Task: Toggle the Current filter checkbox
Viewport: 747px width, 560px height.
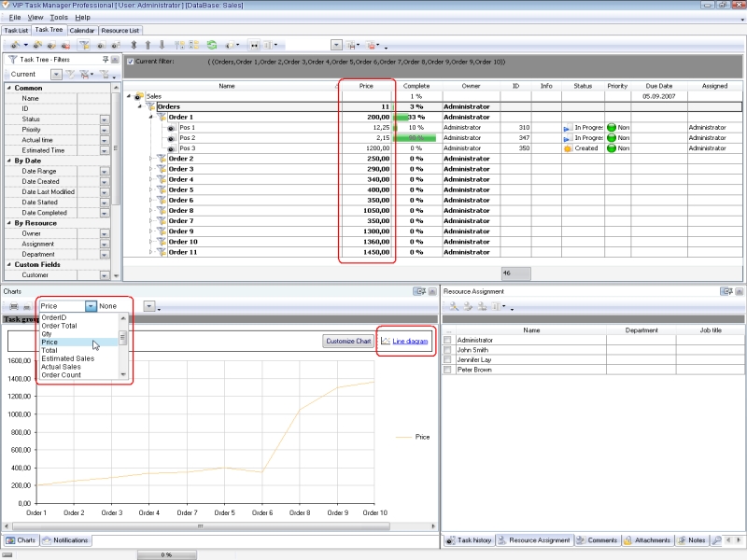Action: click(x=130, y=62)
